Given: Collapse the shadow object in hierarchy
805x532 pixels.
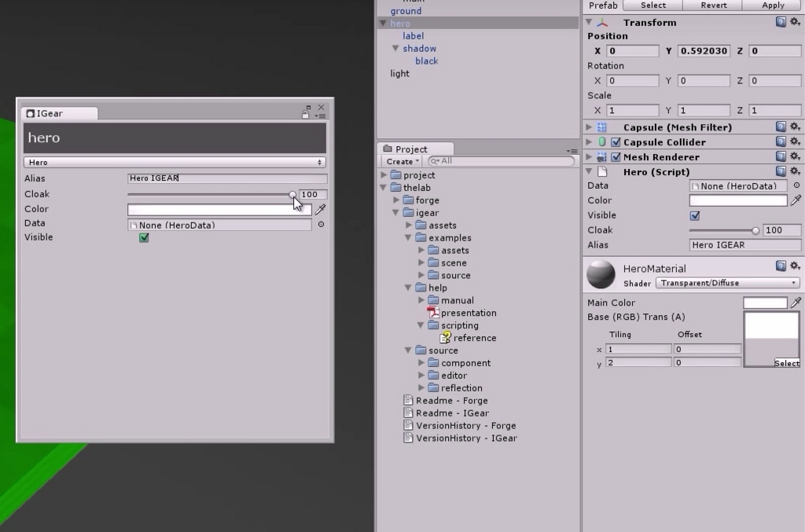Looking at the screenshot, I should [395, 48].
